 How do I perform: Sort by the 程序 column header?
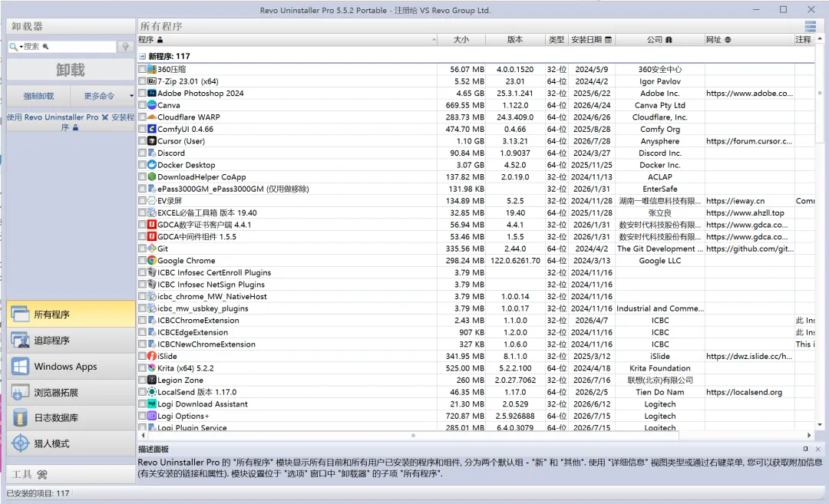coord(287,40)
